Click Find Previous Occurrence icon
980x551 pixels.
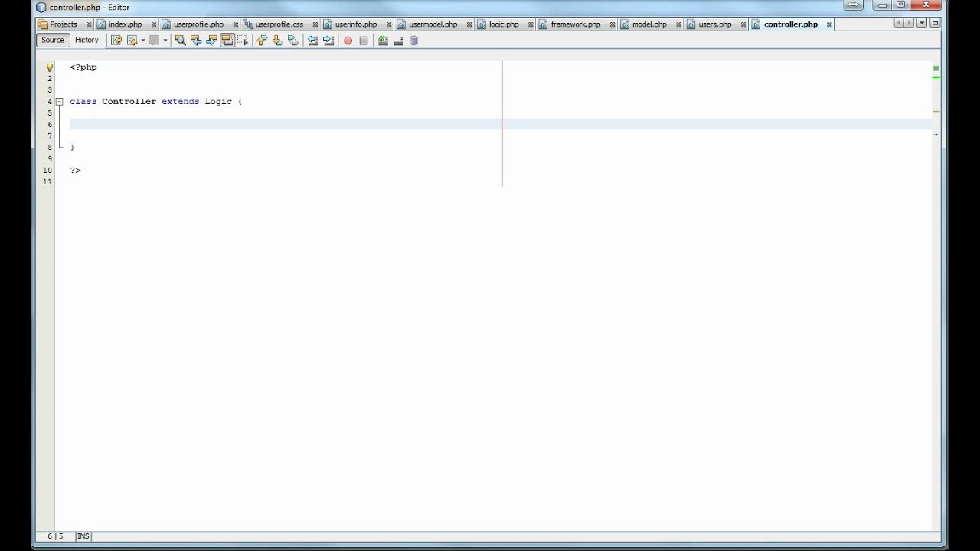(x=196, y=40)
